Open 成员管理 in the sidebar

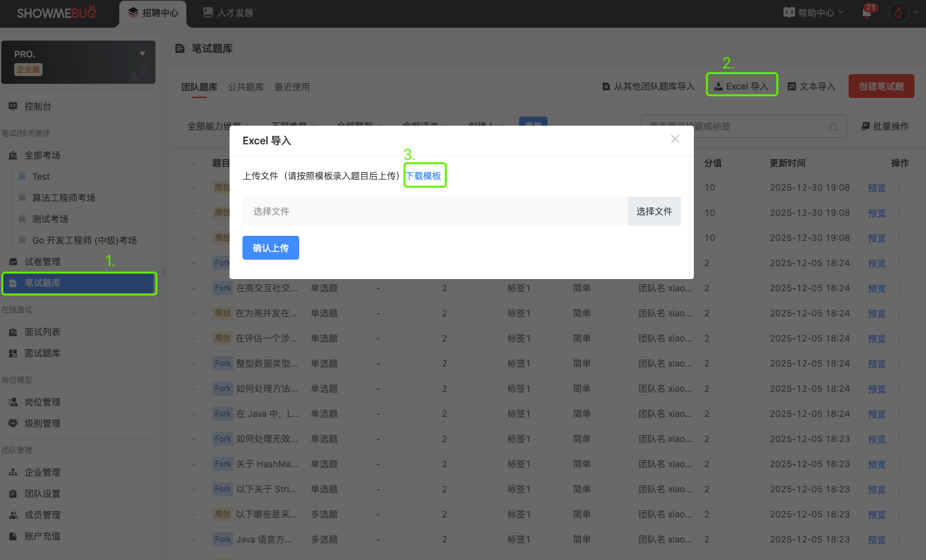point(42,515)
